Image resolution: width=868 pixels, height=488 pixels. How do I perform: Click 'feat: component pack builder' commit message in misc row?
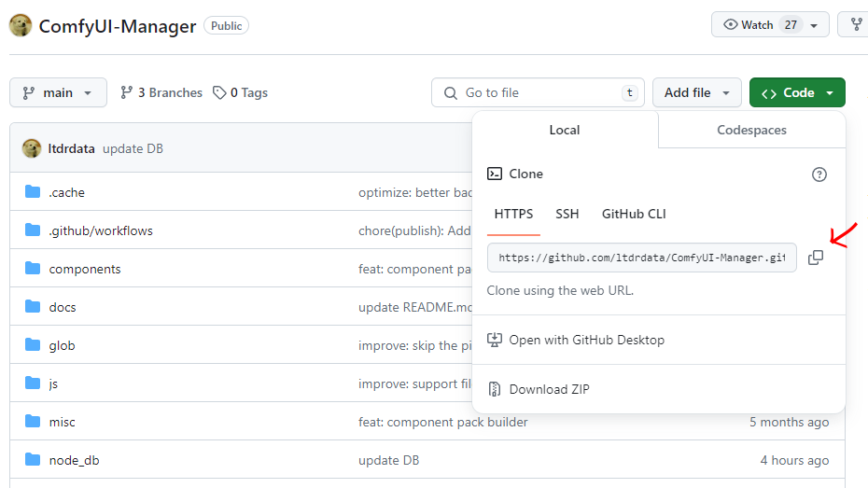(x=442, y=422)
